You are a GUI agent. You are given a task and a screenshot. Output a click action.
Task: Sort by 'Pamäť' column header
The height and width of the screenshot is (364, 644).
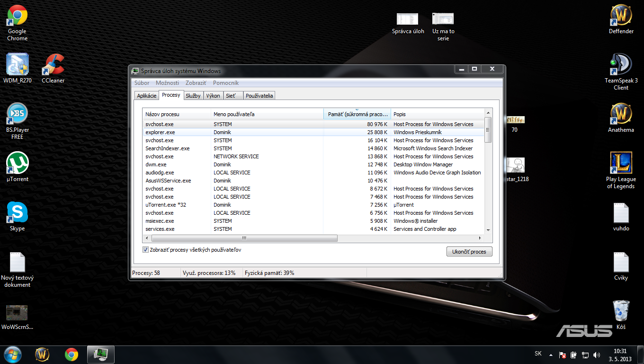tap(357, 114)
